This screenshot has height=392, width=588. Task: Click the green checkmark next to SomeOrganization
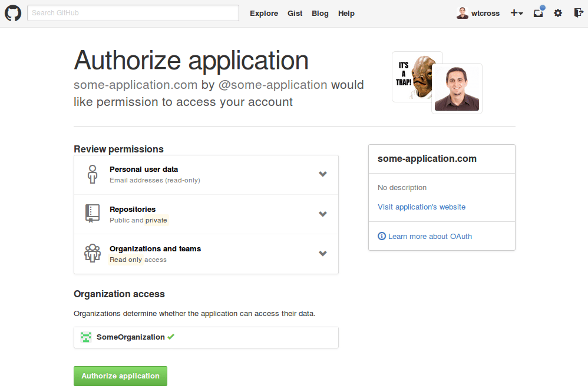(171, 337)
